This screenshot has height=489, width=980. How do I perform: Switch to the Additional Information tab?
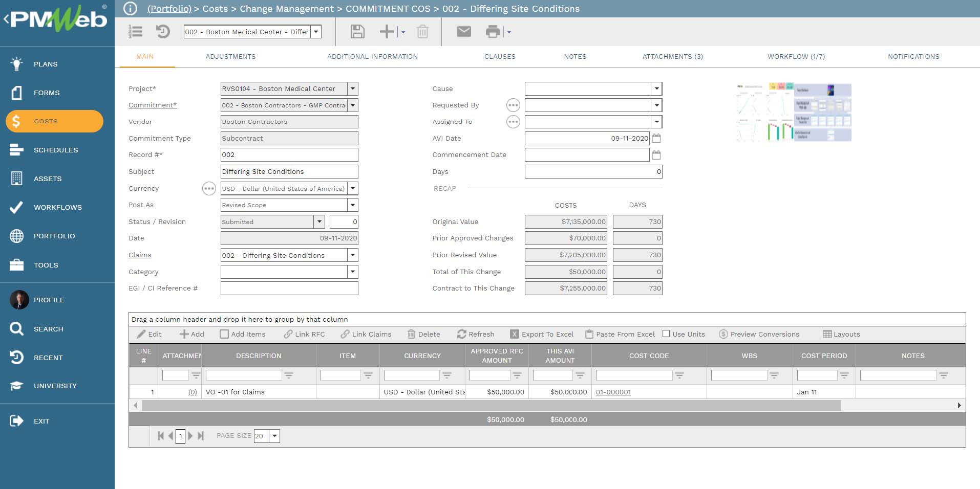pyautogui.click(x=372, y=57)
